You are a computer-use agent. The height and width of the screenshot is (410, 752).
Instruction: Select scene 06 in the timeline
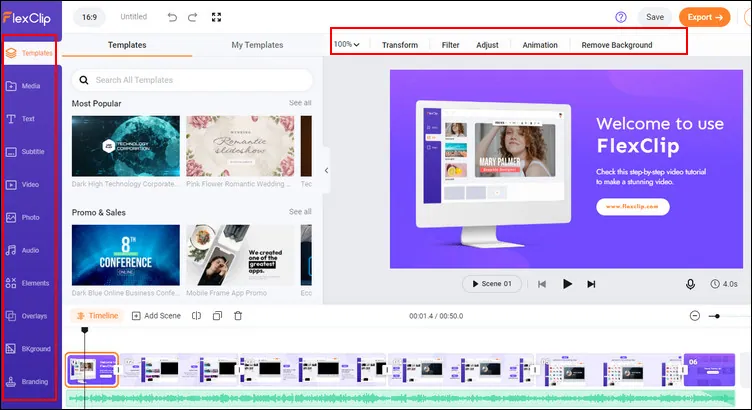709,370
